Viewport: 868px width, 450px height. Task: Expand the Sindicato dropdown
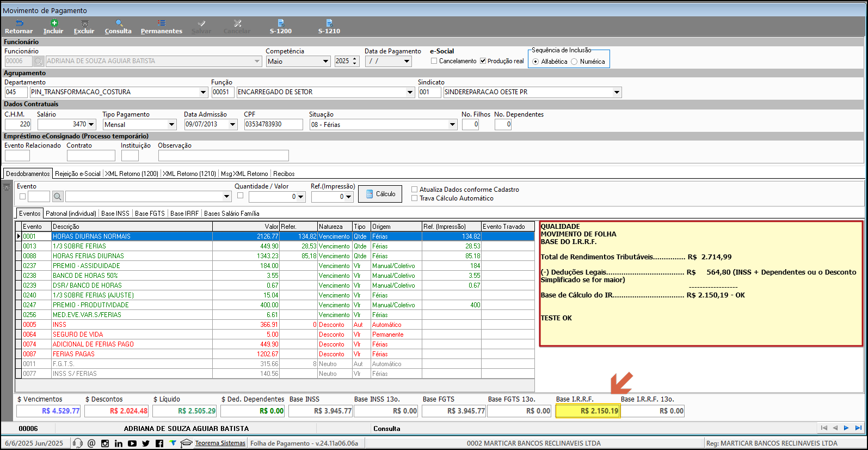pyautogui.click(x=617, y=92)
